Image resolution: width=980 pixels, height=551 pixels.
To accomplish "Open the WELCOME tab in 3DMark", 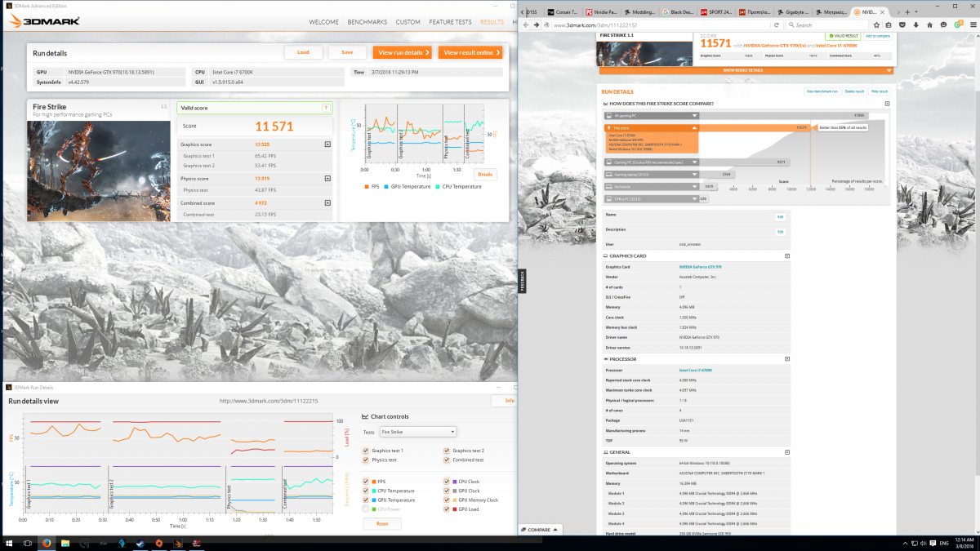I will pos(325,22).
